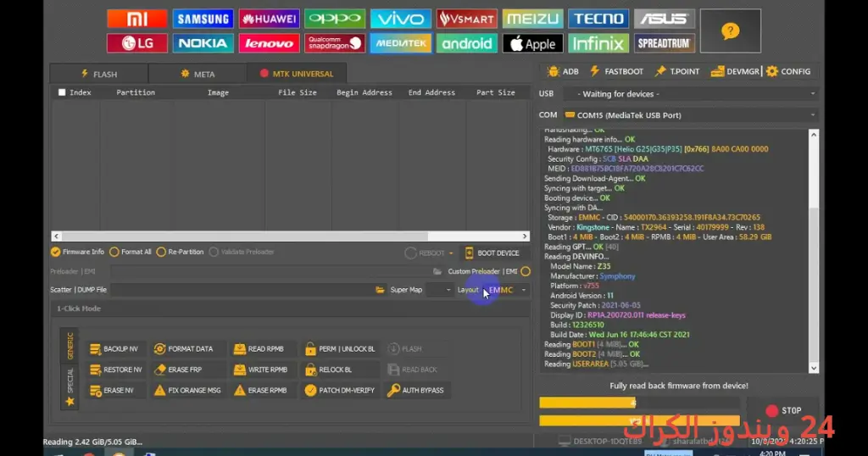Select the Apple brand tile
This screenshot has height=456, width=868.
tap(532, 43)
